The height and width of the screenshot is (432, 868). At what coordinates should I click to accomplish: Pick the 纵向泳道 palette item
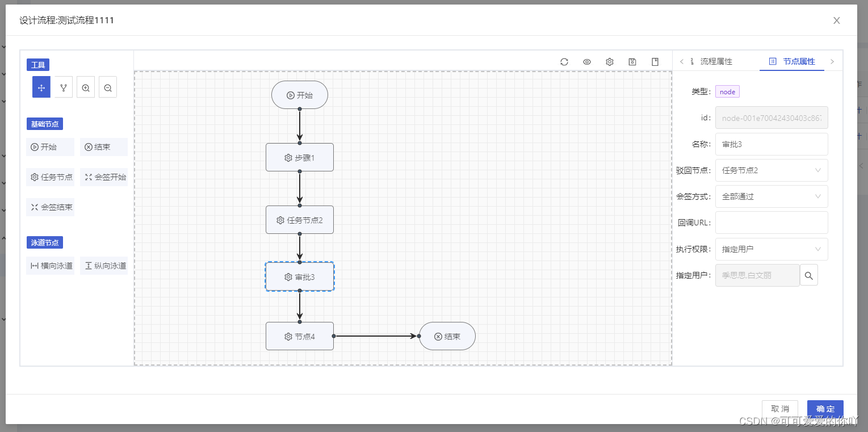point(103,266)
